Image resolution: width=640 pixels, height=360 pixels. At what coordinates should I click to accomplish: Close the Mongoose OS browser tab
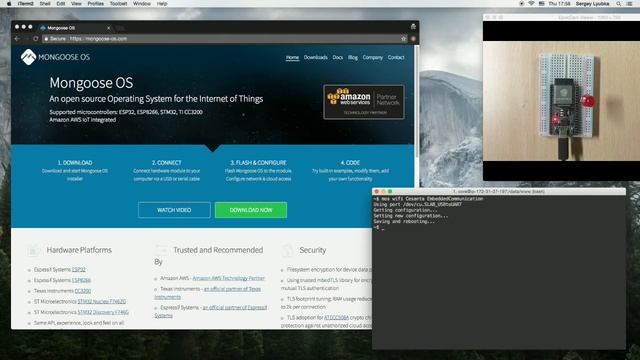point(109,28)
